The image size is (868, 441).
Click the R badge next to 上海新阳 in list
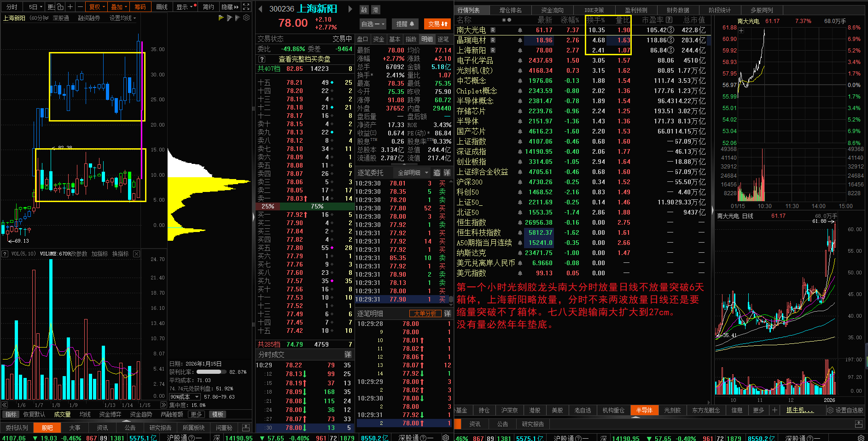(493, 51)
